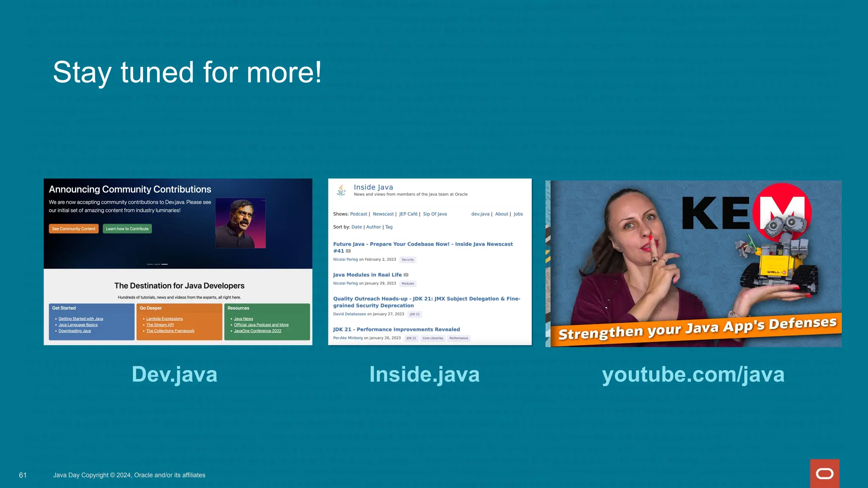Click the Inside Java coffee cup logo
This screenshot has height=488, width=868.
click(341, 189)
